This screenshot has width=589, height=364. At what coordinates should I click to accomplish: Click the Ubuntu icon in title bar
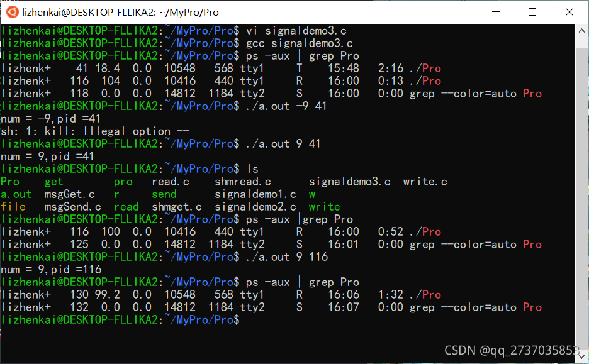tap(12, 12)
